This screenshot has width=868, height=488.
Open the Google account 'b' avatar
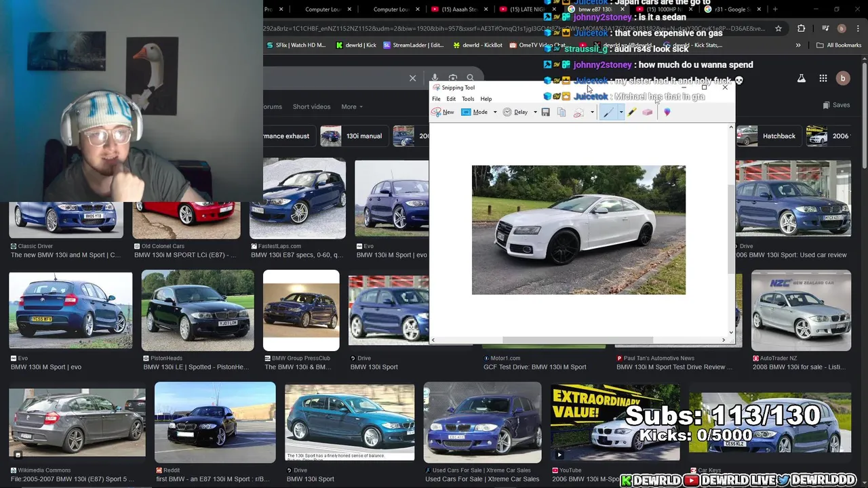843,79
